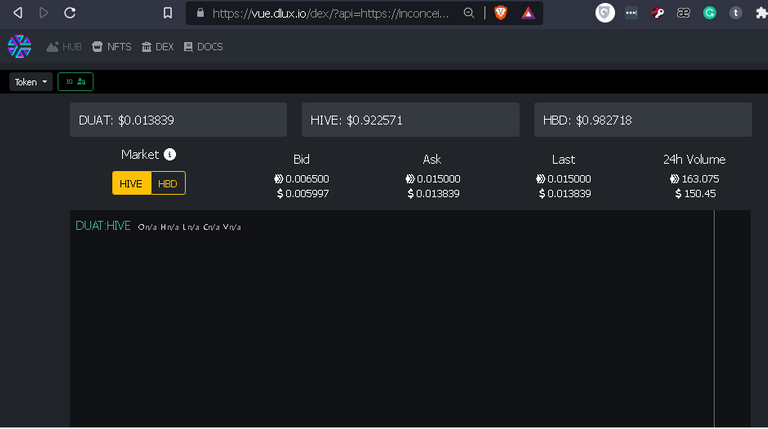The width and height of the screenshot is (768, 430).
Task: Click the chart price axis on right
Action: pyautogui.click(x=732, y=318)
